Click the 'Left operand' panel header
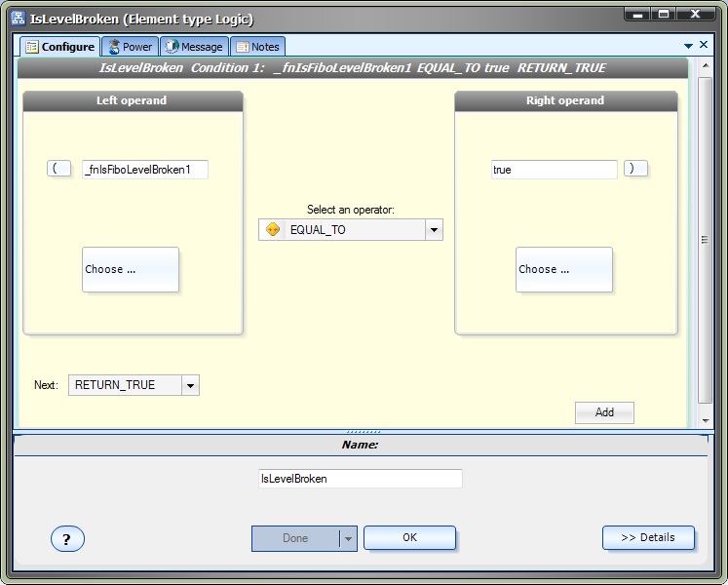This screenshot has height=585, width=728. click(133, 100)
